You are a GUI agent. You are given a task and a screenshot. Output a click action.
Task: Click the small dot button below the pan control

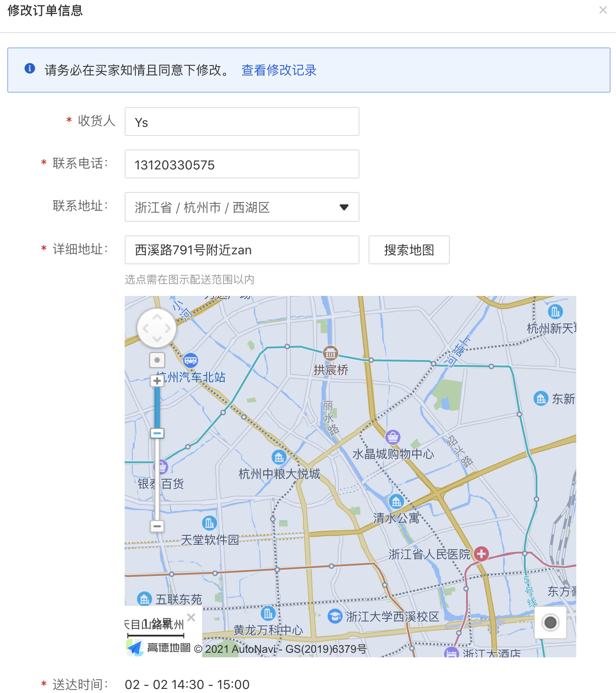(x=157, y=360)
